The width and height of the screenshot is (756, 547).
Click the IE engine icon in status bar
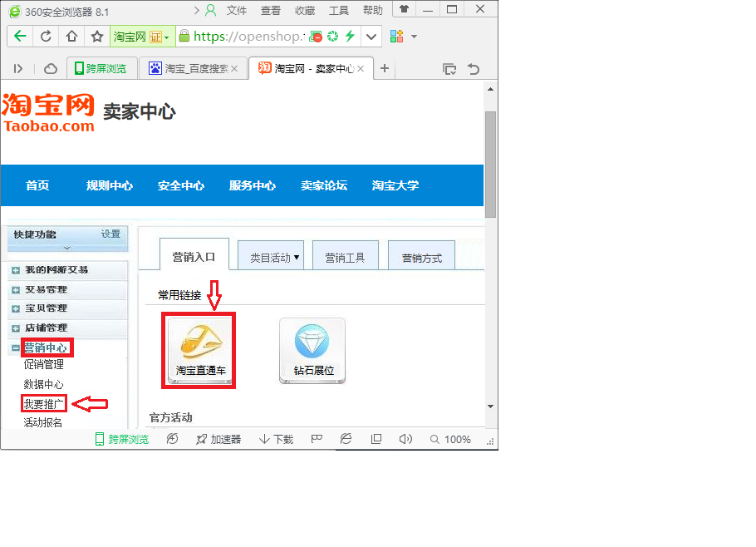[x=346, y=438]
